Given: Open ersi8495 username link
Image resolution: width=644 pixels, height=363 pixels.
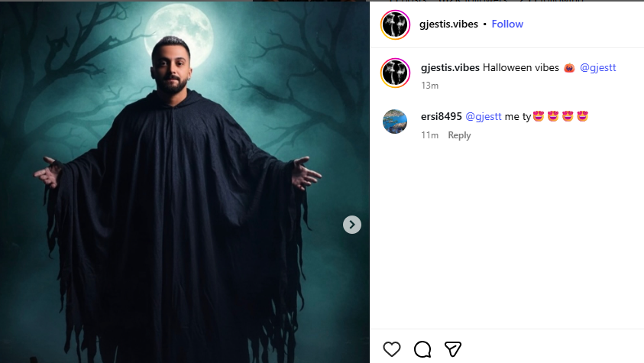Looking at the screenshot, I should pos(442,117).
